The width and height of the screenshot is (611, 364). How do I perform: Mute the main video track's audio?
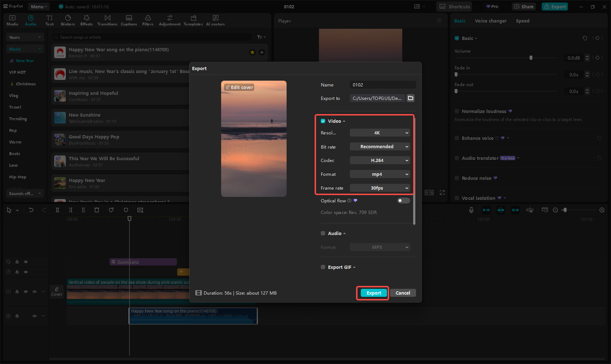pos(34,291)
